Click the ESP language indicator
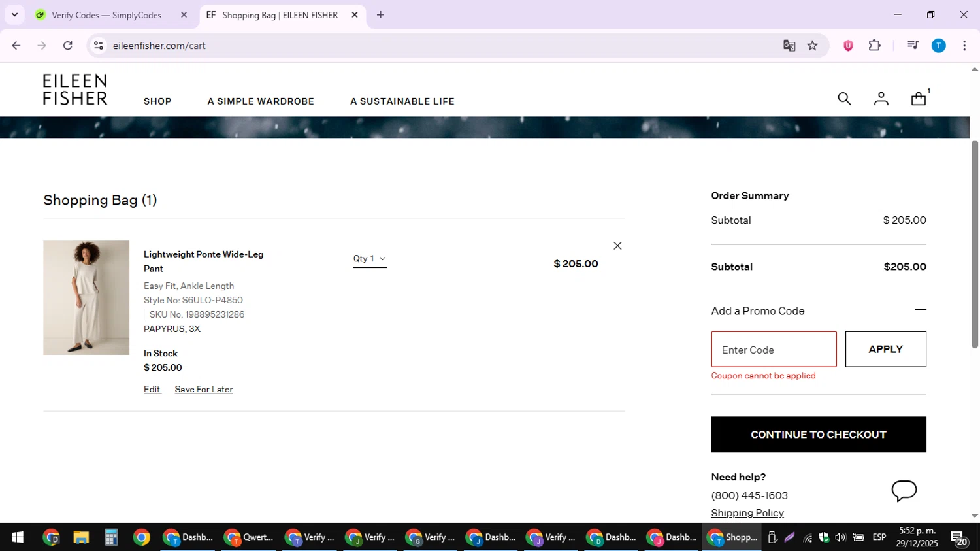 [x=879, y=537]
